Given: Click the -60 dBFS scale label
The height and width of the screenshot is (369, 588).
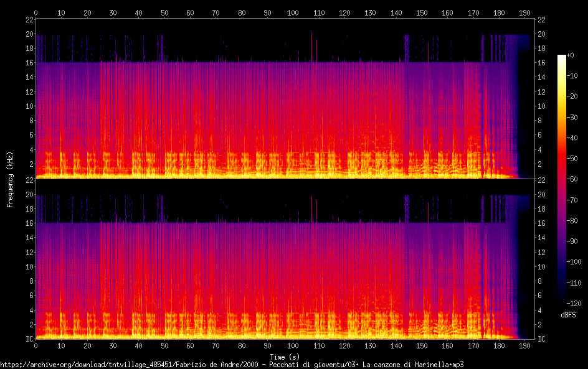Looking at the screenshot, I should point(572,179).
